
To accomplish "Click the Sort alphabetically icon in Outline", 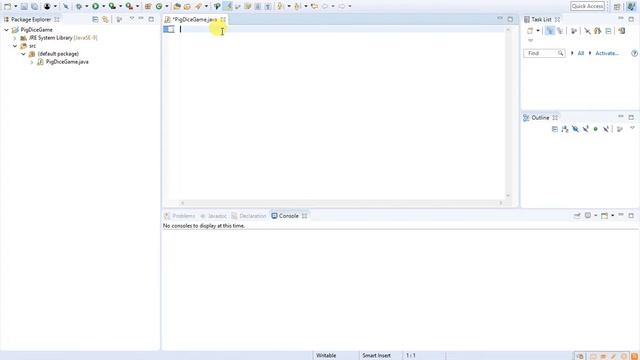I will (x=565, y=129).
